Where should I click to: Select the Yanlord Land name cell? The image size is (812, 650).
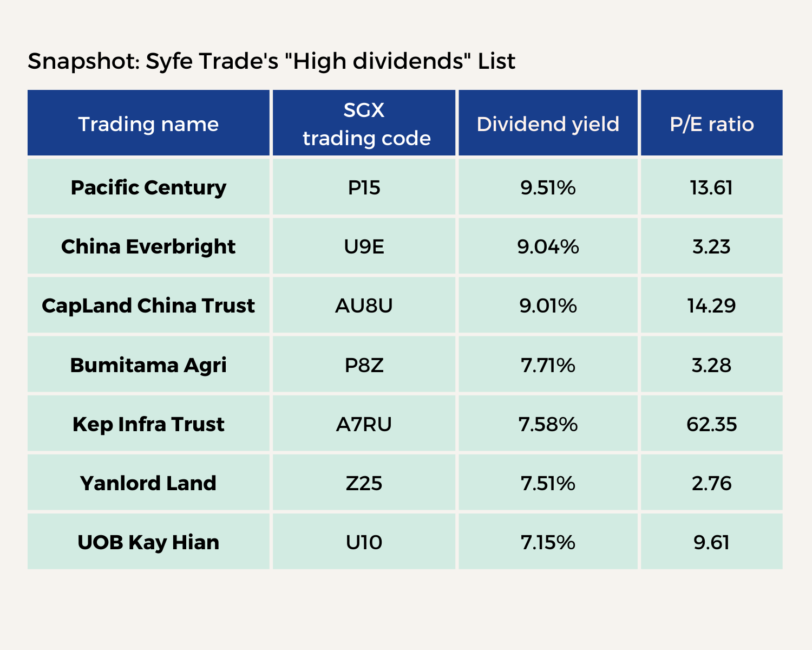pyautogui.click(x=148, y=483)
